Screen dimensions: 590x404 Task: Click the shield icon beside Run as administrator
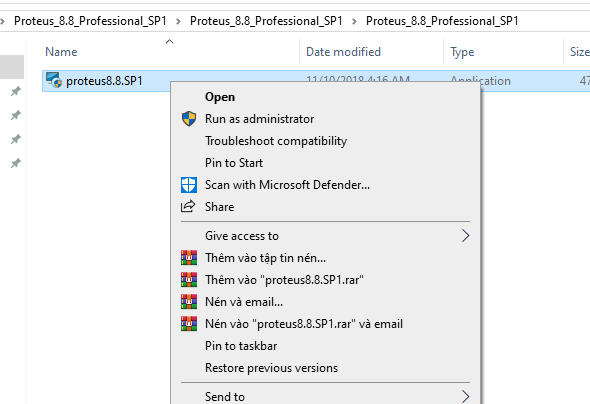coord(189,119)
